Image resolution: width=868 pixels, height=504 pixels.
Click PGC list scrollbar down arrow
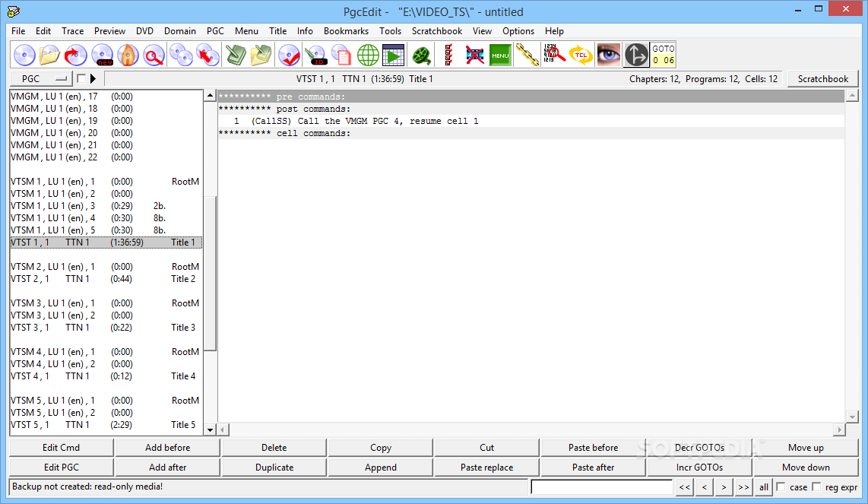point(210,430)
